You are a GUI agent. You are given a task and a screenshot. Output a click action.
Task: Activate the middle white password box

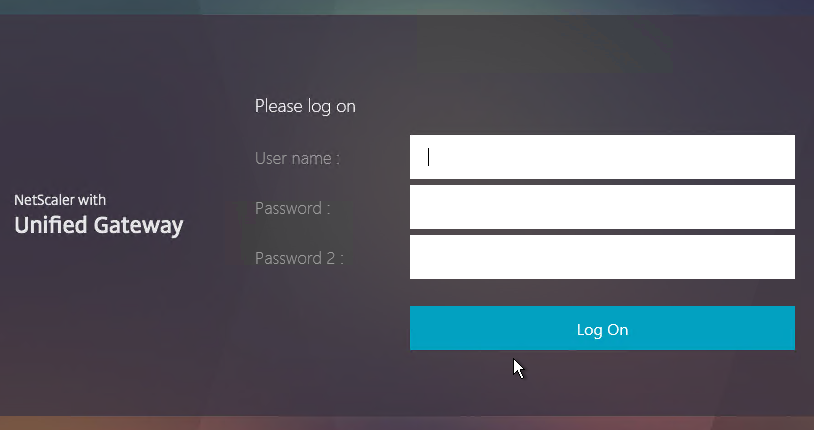[602, 207]
